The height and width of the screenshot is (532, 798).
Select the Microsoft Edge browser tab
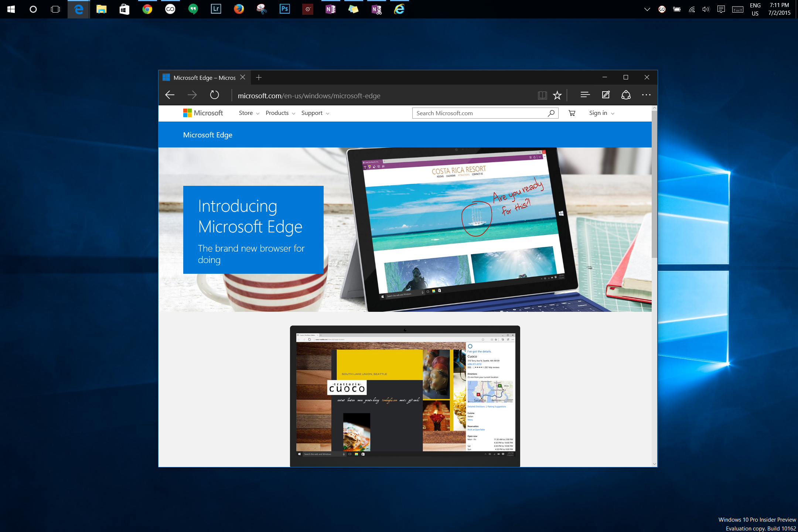point(204,78)
